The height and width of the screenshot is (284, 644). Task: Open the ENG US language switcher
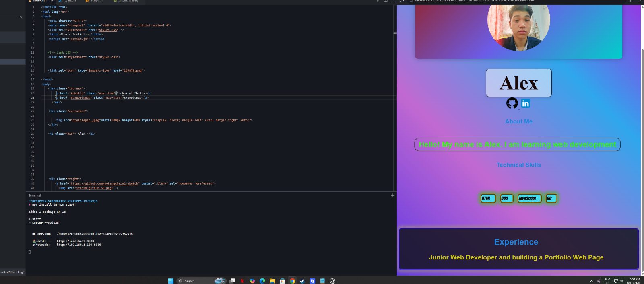click(607, 281)
